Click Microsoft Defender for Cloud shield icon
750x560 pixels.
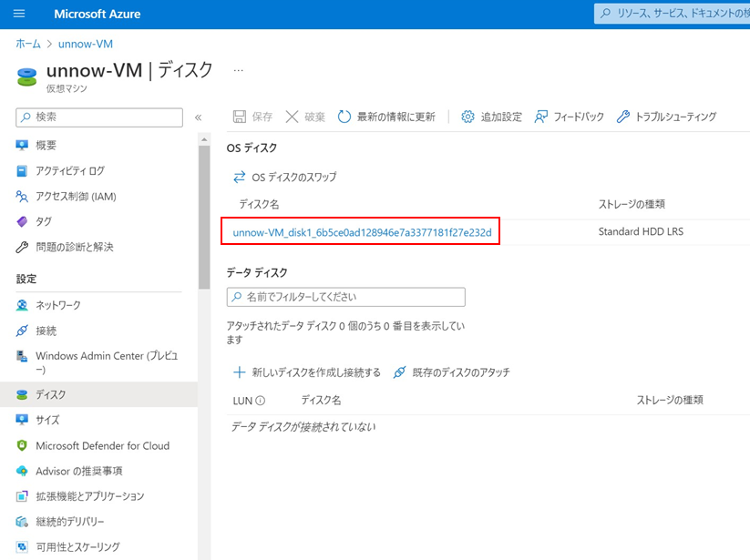tap(22, 446)
